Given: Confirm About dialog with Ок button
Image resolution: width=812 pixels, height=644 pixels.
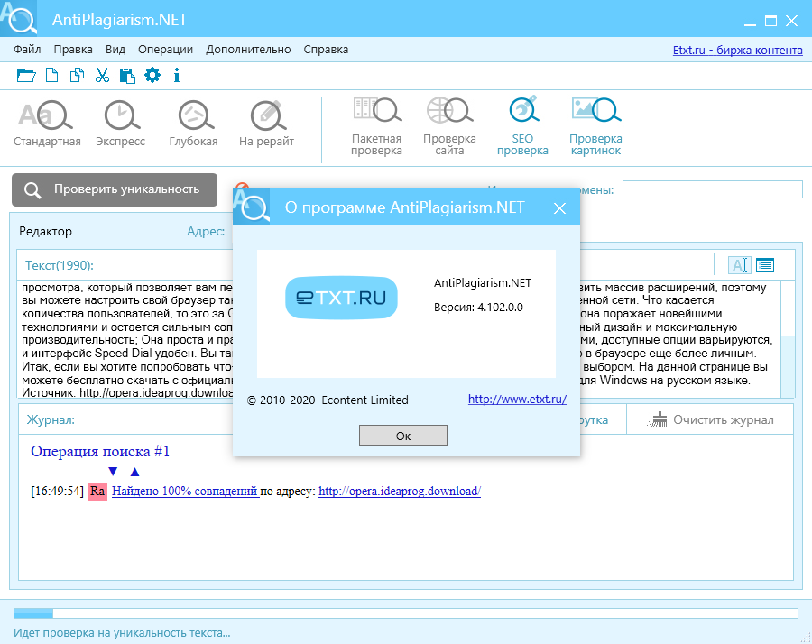Looking at the screenshot, I should click(403, 436).
